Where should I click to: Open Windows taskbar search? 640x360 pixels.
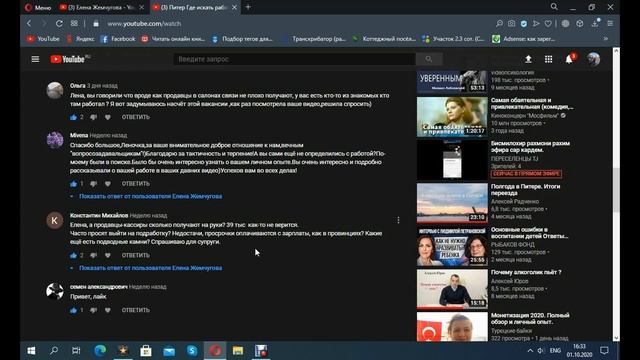[x=53, y=351]
